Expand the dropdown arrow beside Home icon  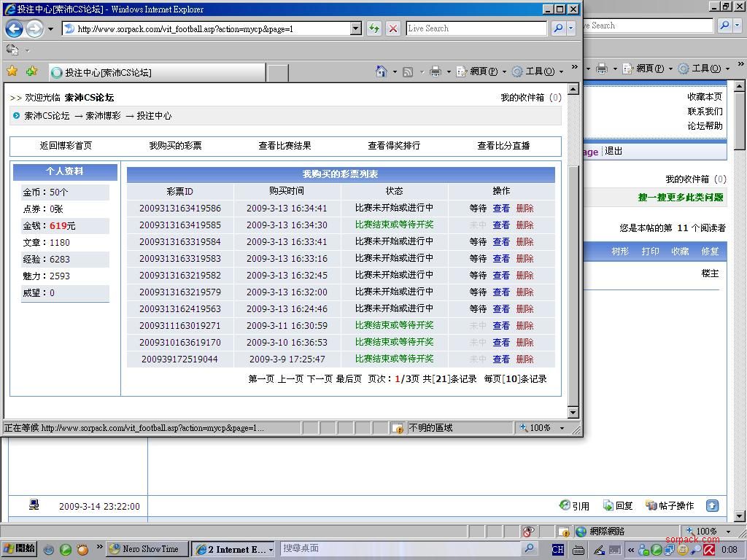pos(395,71)
